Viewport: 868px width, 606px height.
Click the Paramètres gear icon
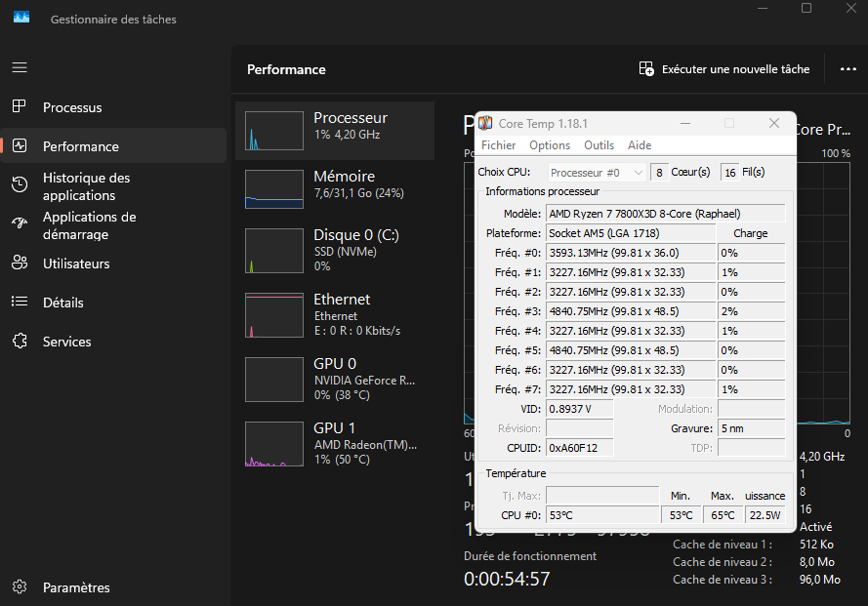pos(20,586)
